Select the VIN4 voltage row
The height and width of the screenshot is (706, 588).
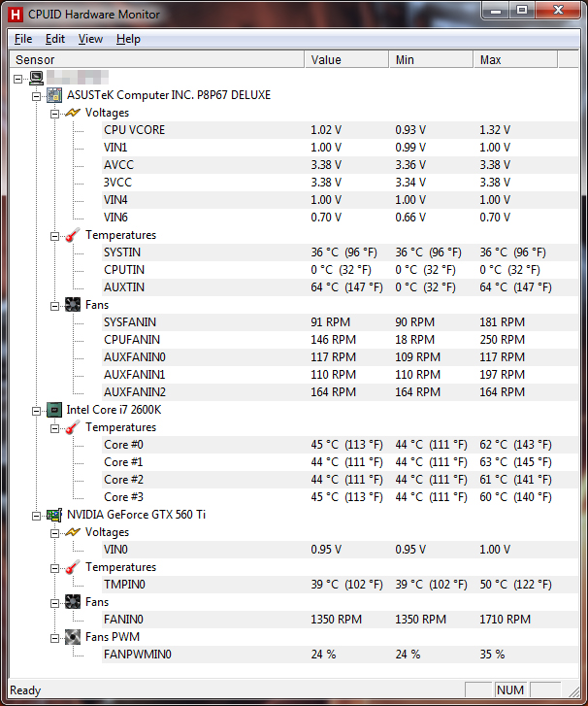(341, 200)
